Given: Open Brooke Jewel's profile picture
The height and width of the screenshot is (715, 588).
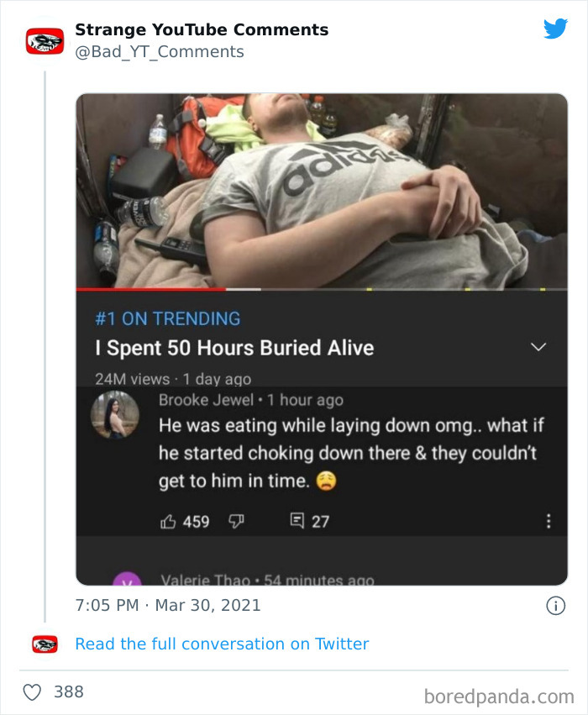Looking at the screenshot, I should tap(115, 414).
